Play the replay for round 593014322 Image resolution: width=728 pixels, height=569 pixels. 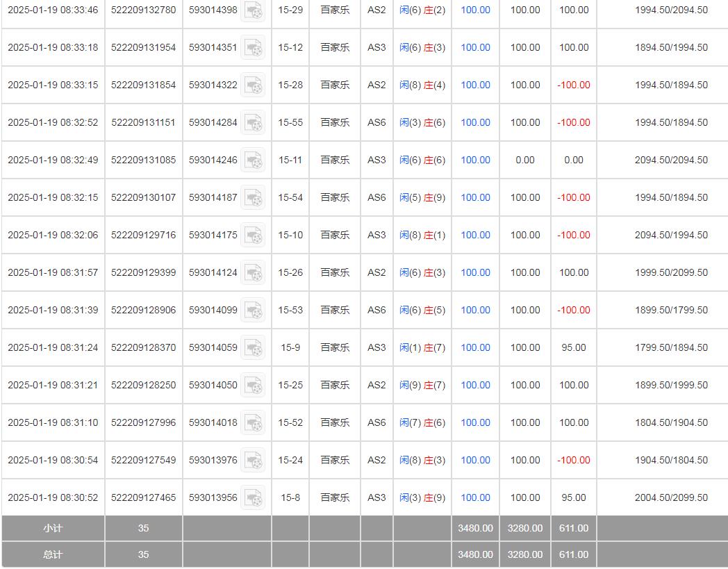(x=254, y=85)
